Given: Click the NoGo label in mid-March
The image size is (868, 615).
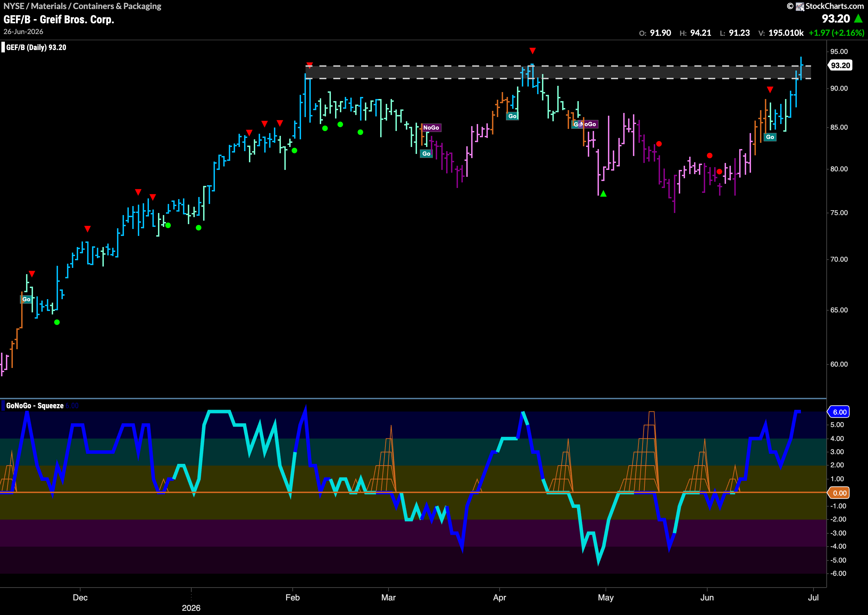Looking at the screenshot, I should point(431,128).
